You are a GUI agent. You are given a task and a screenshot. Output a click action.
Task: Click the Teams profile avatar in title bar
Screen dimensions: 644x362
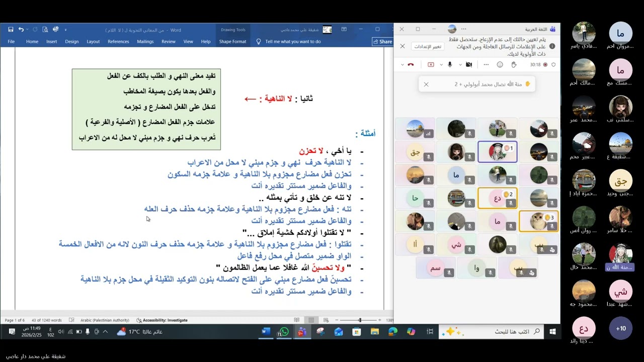pyautogui.click(x=452, y=29)
